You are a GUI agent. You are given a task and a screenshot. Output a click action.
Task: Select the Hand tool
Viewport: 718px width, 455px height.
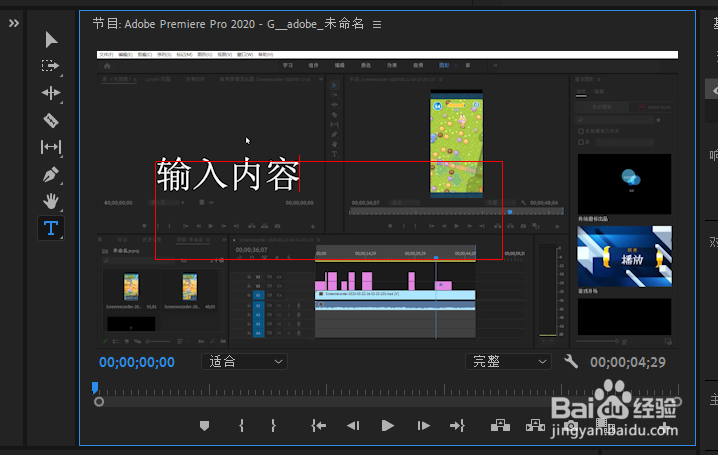[x=51, y=201]
